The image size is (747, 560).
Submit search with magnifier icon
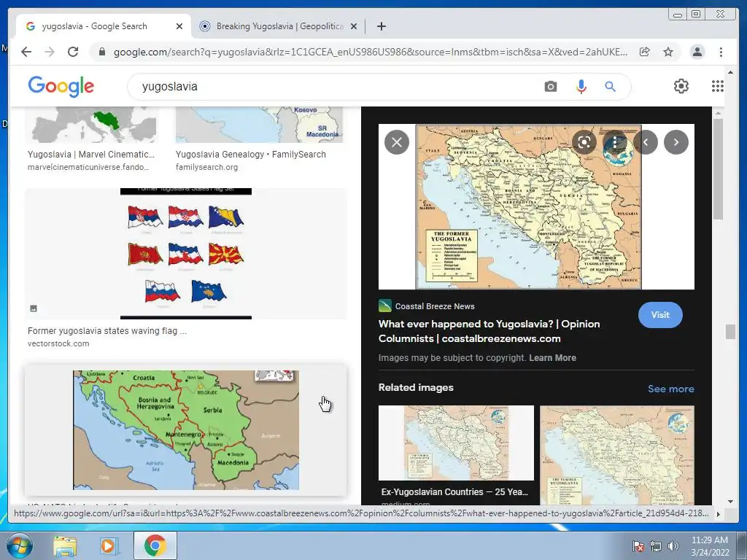(x=611, y=87)
